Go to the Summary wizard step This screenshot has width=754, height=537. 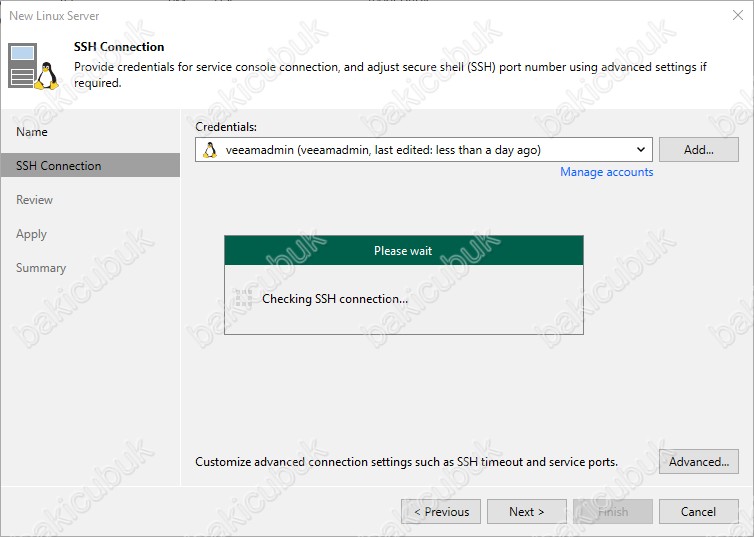pyautogui.click(x=41, y=268)
